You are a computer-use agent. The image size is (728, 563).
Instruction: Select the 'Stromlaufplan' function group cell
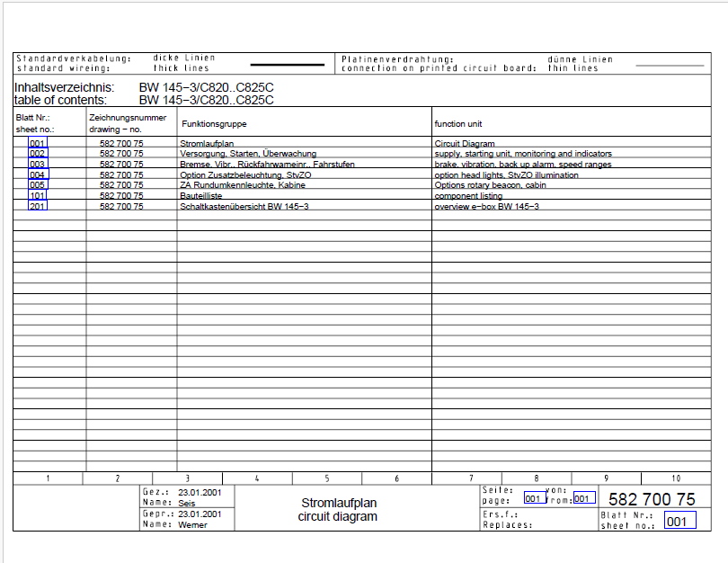pos(207,144)
